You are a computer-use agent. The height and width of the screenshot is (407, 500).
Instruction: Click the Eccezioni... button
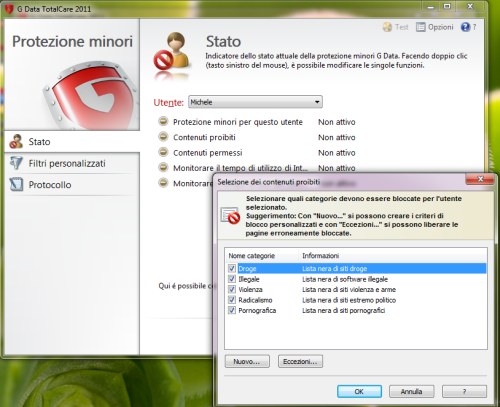(300, 361)
